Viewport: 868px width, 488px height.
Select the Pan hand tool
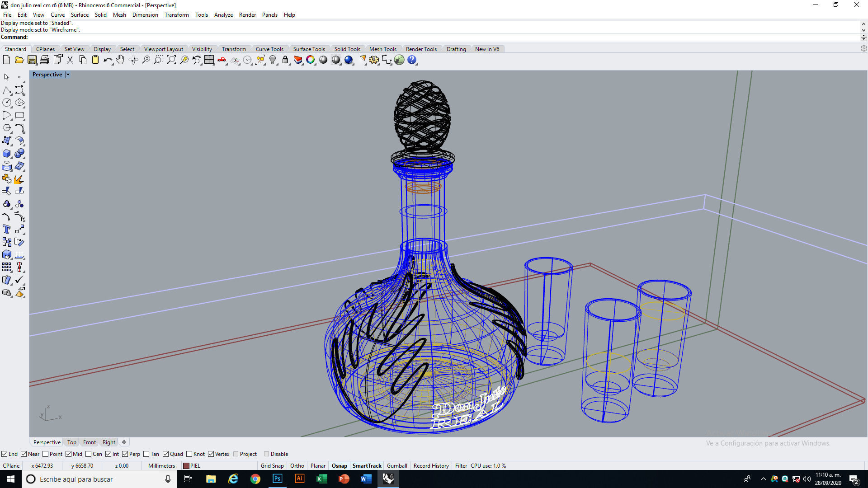(120, 60)
